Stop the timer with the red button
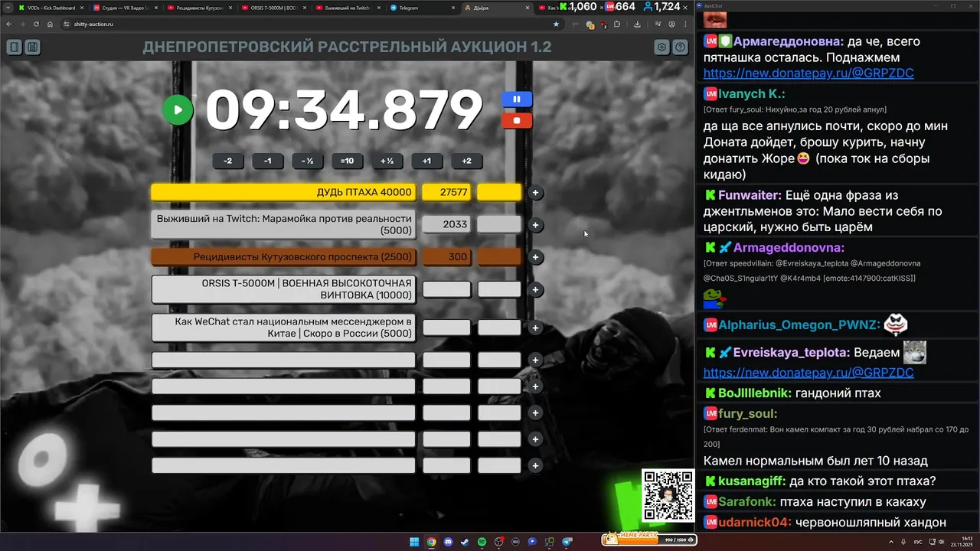Viewport: 980px width, 551px height. coord(517,120)
